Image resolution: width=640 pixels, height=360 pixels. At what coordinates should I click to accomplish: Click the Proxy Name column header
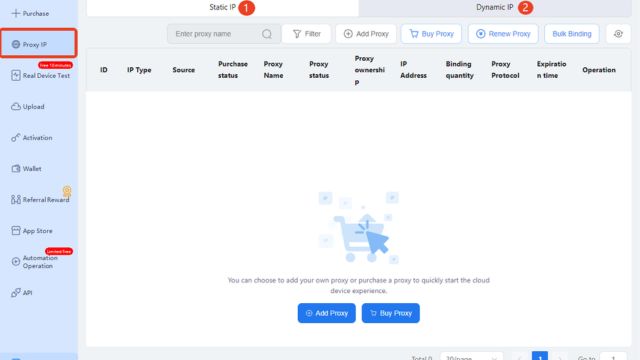[273, 70]
